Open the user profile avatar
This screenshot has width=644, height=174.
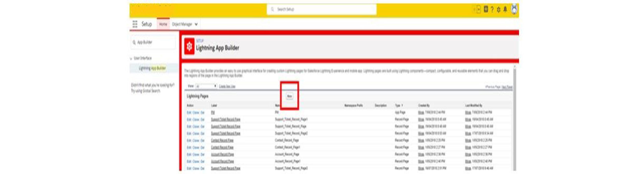pyautogui.click(x=514, y=9)
